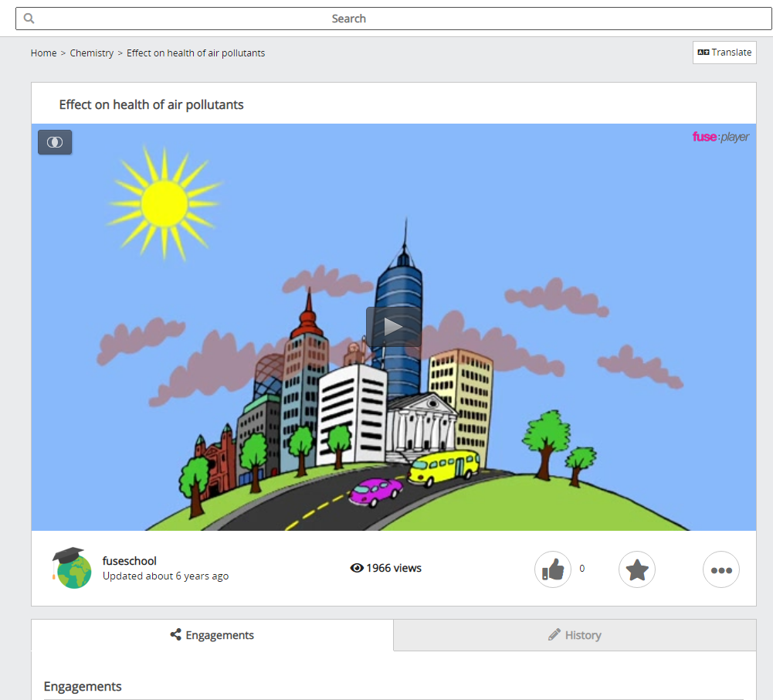Click the eye icon beside 1966 views
Viewport: 773px width, 700px height.
pyautogui.click(x=357, y=568)
